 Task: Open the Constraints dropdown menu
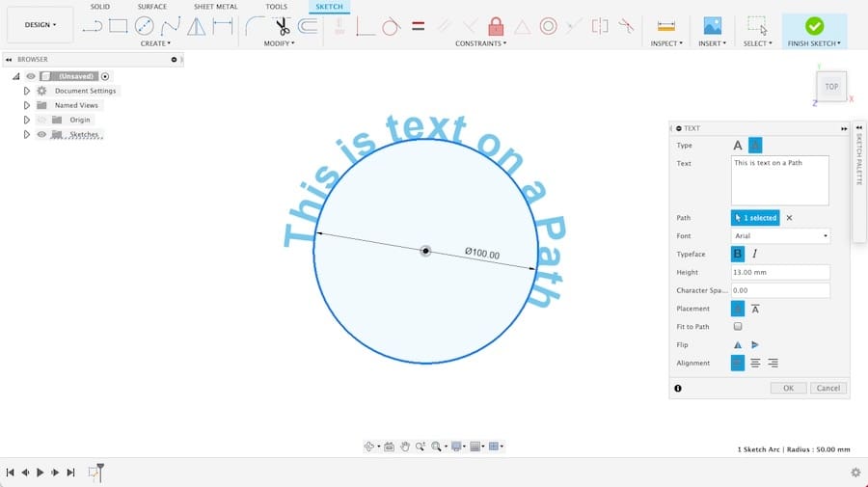point(480,43)
